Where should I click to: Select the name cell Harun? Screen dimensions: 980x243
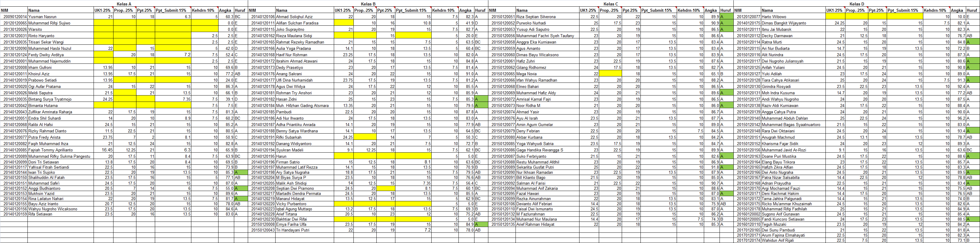[x=304, y=157]
